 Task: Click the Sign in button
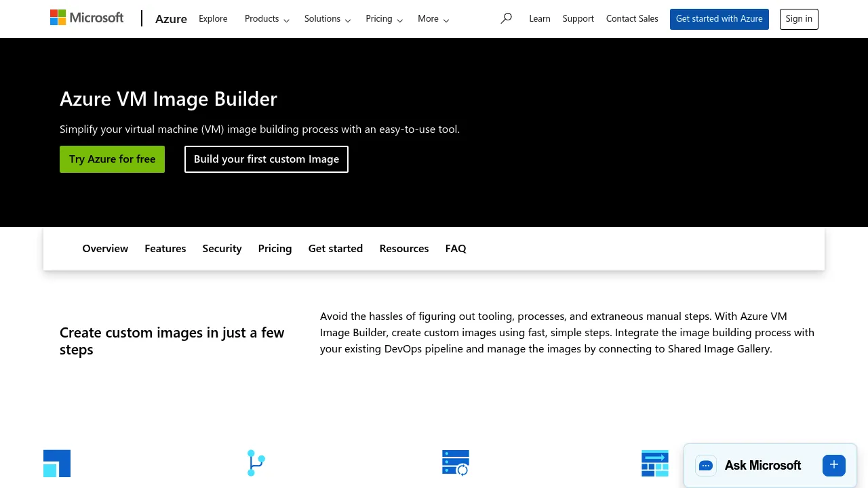[x=799, y=19]
